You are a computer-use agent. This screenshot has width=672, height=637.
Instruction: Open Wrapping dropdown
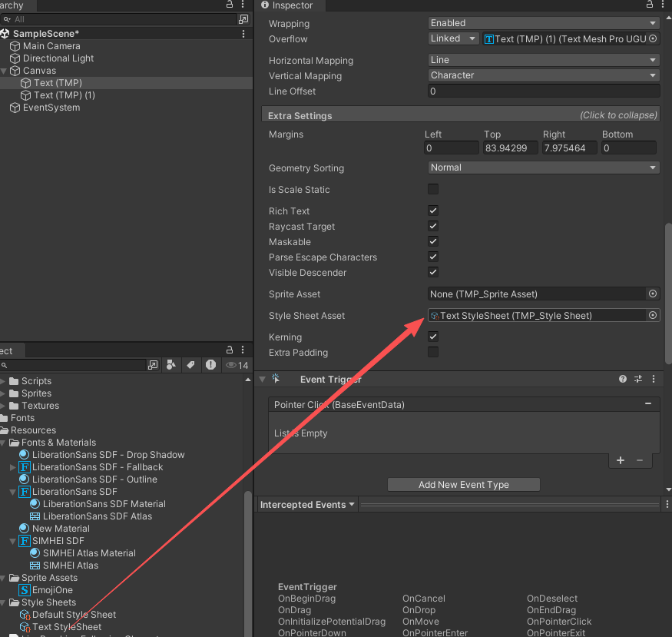(544, 23)
